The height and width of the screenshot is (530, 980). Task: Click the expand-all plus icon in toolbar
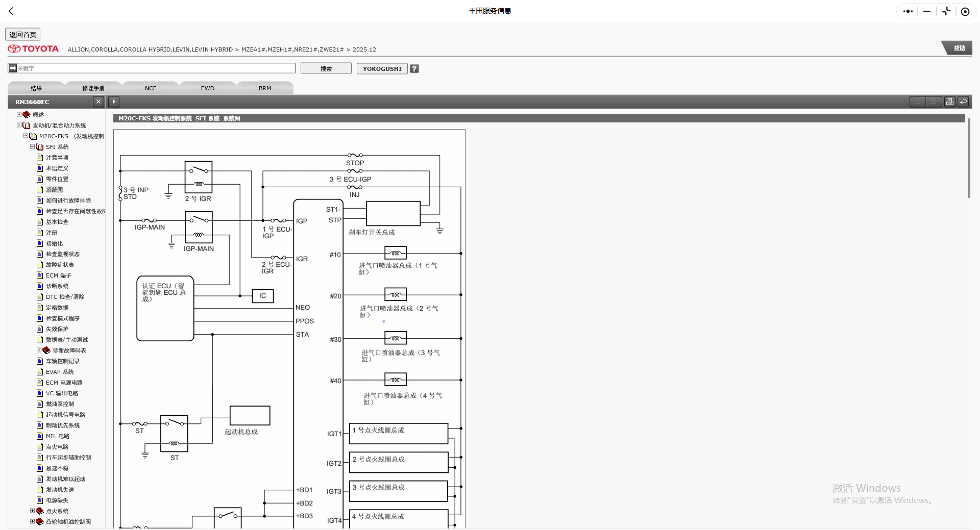click(x=918, y=102)
